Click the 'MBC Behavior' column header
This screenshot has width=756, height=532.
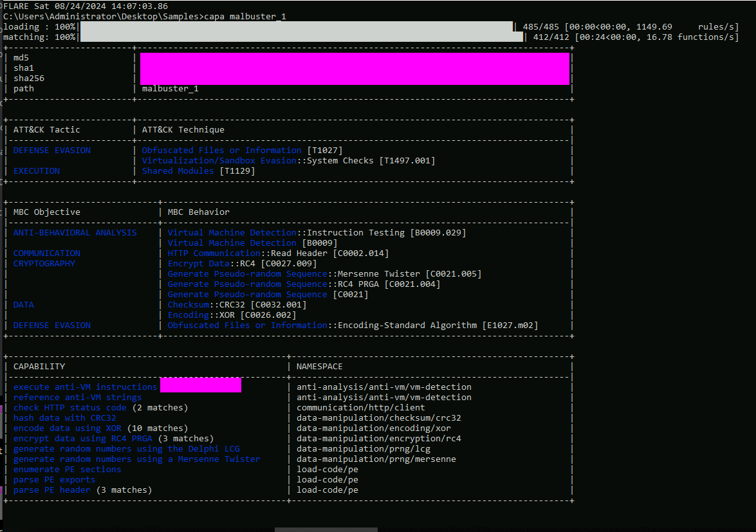pos(198,212)
